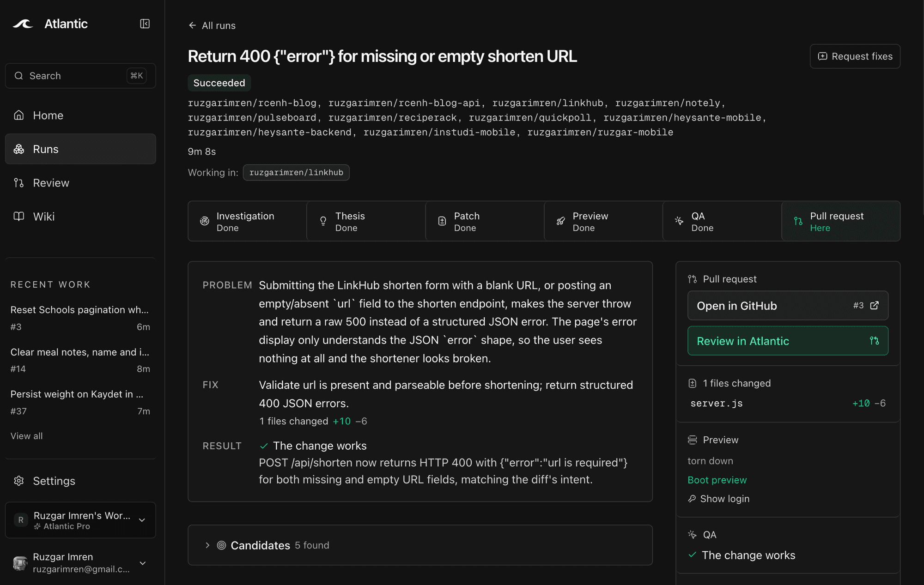Click the Request fixes button
Image resolution: width=924 pixels, height=585 pixels.
coord(855,56)
